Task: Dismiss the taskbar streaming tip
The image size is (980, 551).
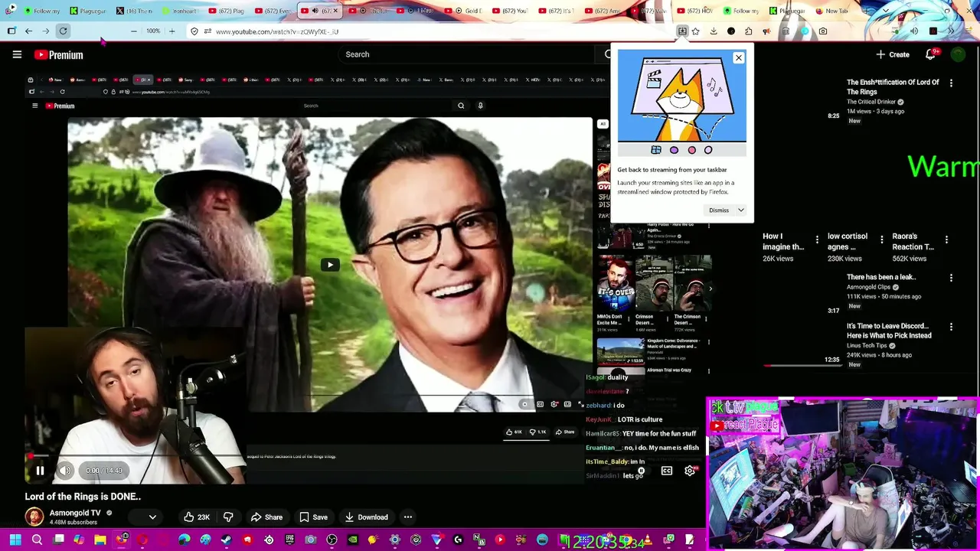Action: 718,210
